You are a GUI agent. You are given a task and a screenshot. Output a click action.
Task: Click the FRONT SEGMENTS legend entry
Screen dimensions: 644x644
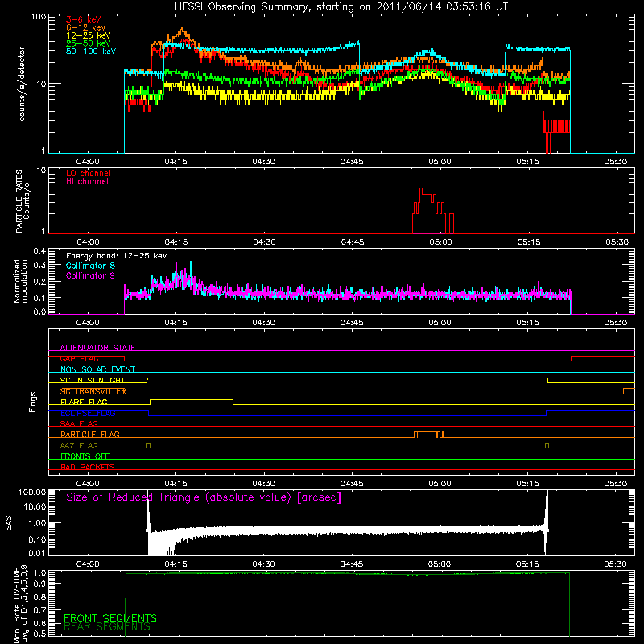[x=110, y=618]
